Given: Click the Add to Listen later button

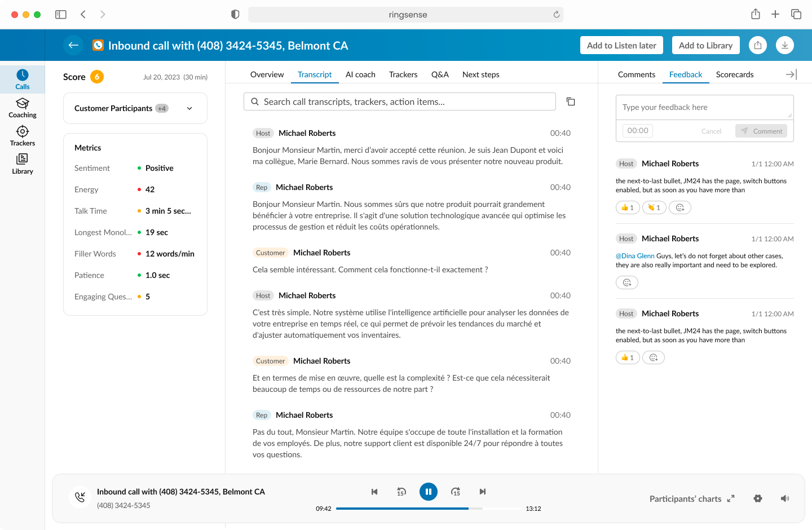Looking at the screenshot, I should (621, 45).
